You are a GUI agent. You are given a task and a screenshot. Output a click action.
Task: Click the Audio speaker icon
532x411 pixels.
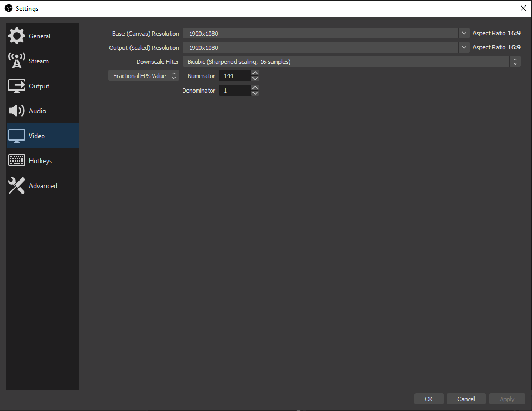(16, 111)
